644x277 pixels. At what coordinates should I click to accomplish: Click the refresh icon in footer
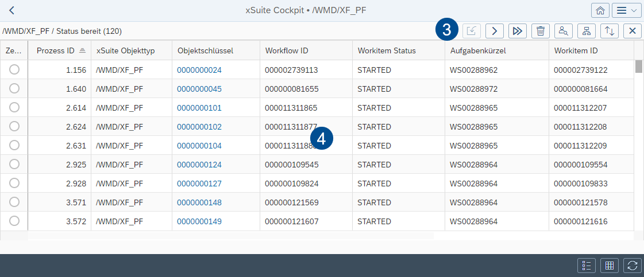click(633, 265)
